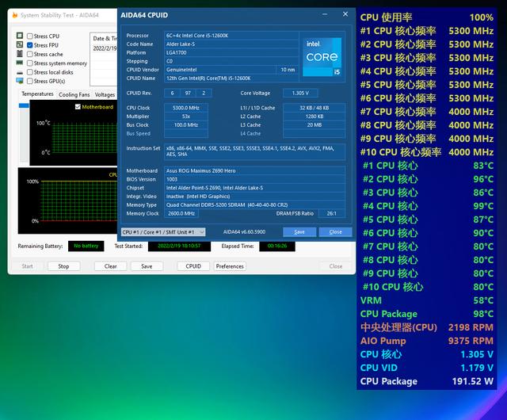Click the Memory Clock value 2600.0 MHz
The width and height of the screenshot is (507, 420).
click(181, 213)
